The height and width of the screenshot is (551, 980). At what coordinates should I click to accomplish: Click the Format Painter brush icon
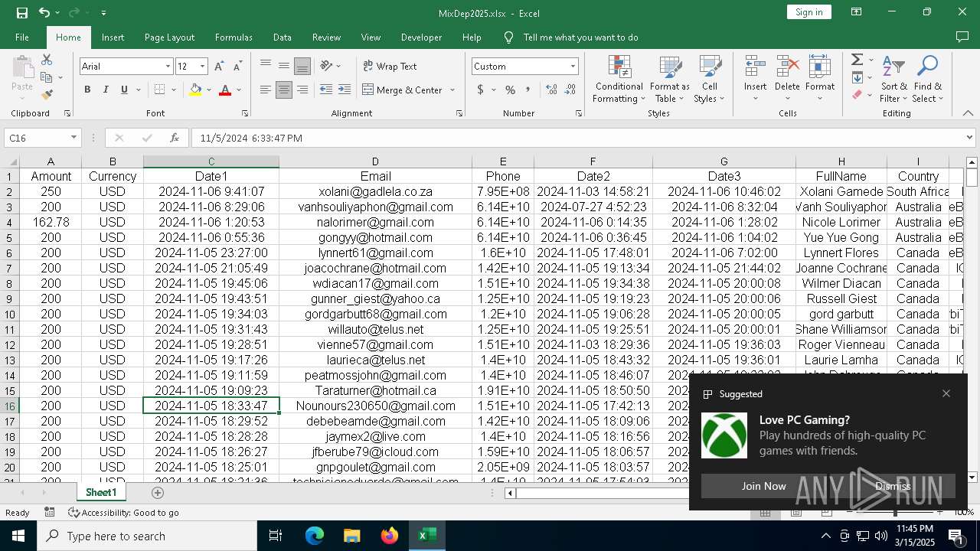47,95
